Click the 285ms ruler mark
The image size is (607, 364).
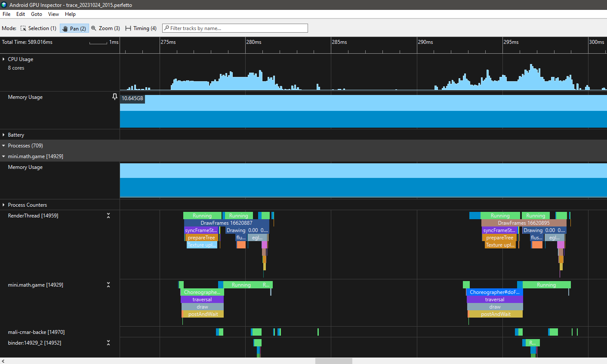339,42
